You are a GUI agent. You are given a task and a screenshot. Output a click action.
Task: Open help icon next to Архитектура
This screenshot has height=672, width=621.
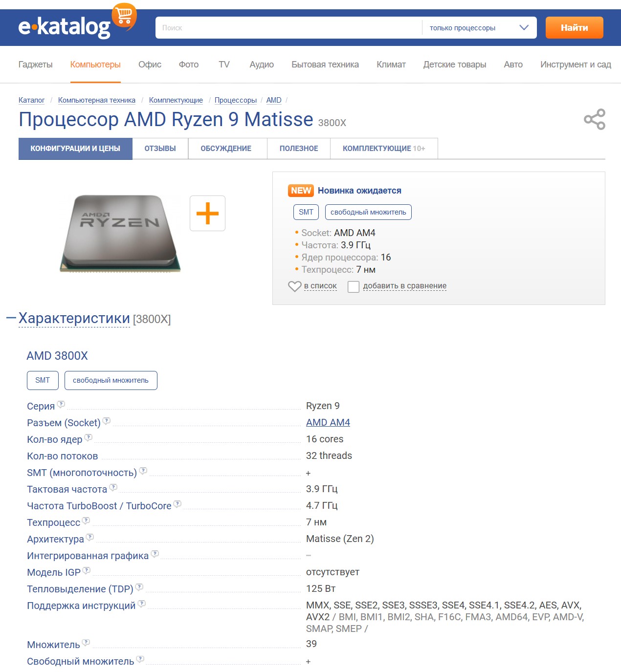pos(90,537)
